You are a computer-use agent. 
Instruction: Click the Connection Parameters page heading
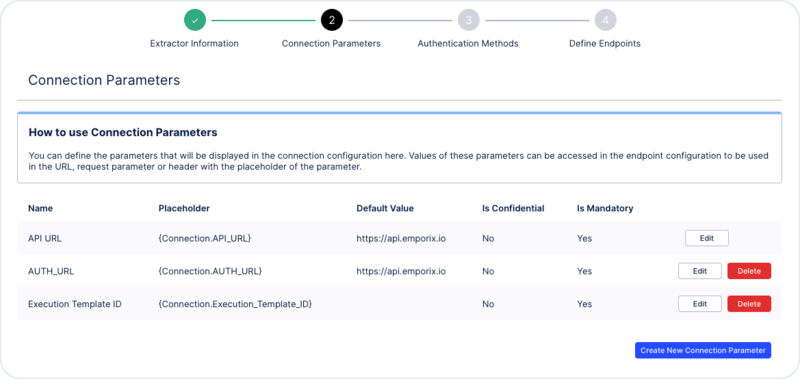[104, 80]
